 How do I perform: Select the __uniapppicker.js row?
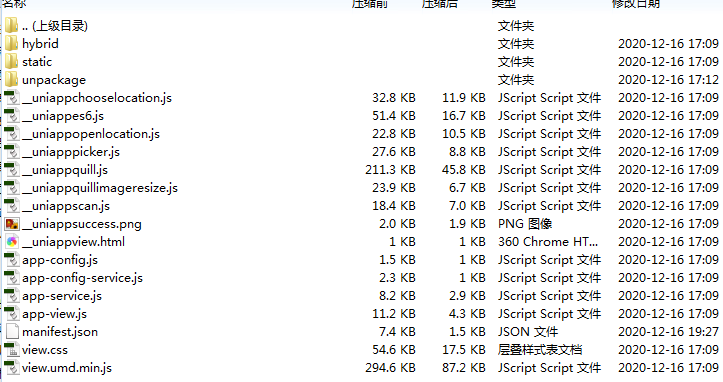point(362,152)
